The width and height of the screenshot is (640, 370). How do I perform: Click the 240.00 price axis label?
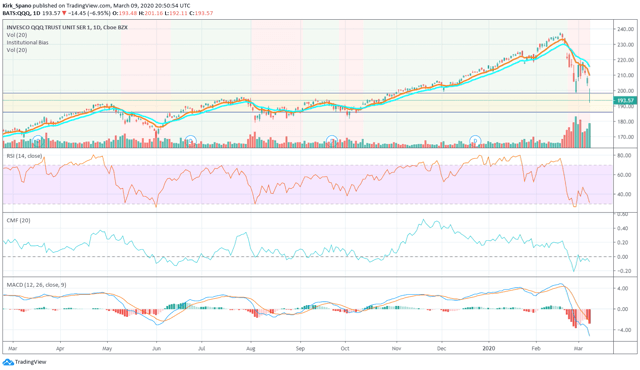click(625, 29)
